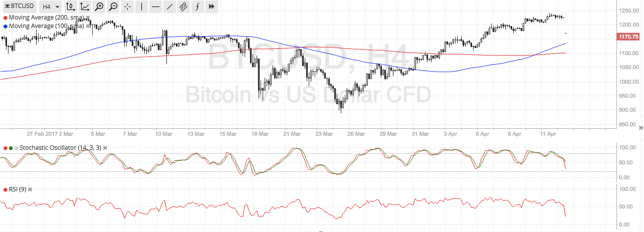Remove the Stochastic Oscillator indicator

click(x=105, y=148)
